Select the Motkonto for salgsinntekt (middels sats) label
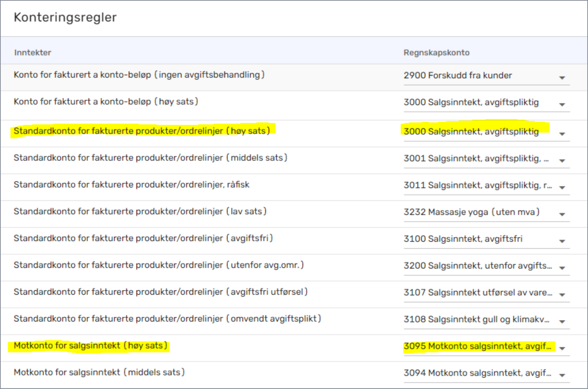The image size is (588, 389). point(99,373)
